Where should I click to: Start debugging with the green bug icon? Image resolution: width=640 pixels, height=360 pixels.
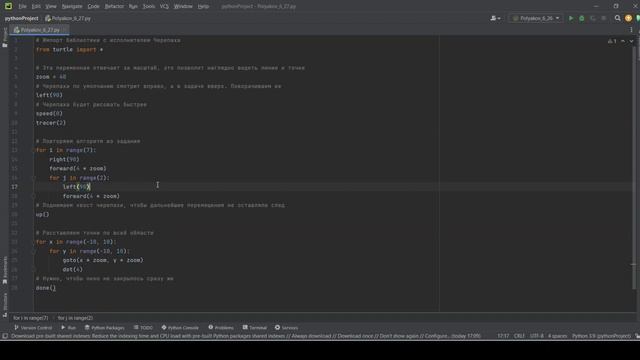pos(582,18)
